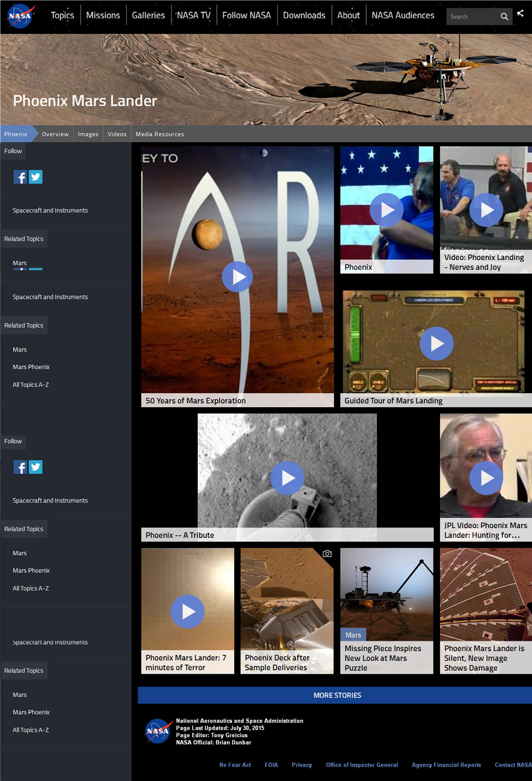The image size is (532, 781).
Task: Open Missing Piece Inspires New Look story
Action: tap(387, 611)
